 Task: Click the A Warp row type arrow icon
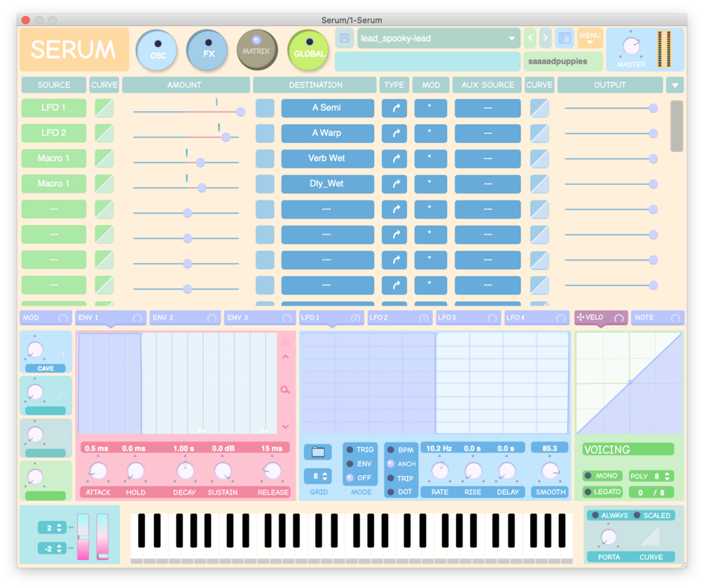click(394, 133)
